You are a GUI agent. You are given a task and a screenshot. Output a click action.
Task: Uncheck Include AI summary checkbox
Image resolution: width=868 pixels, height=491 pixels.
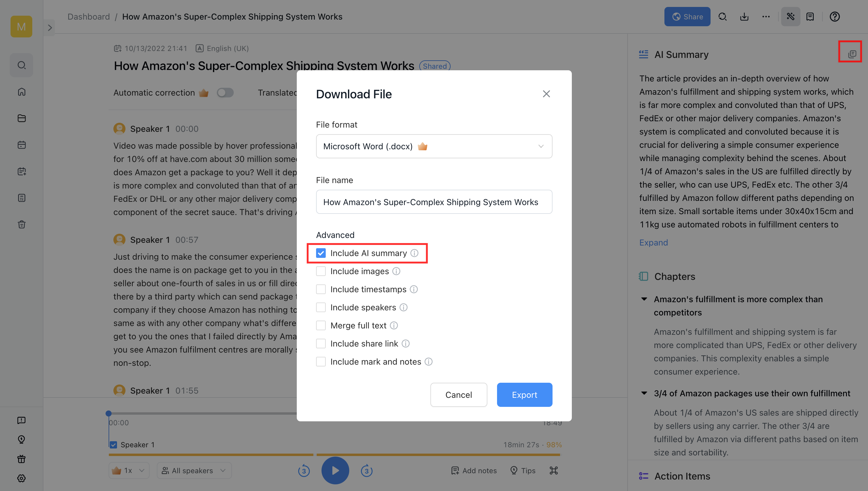point(321,253)
